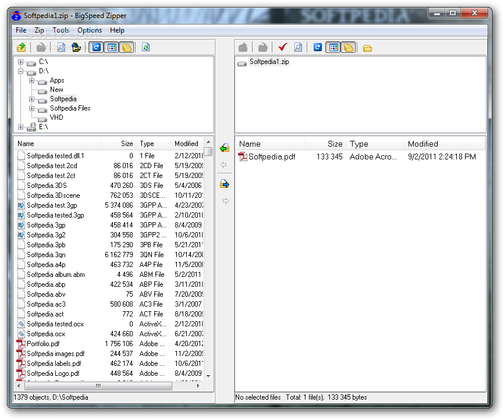This screenshot has width=504, height=420.
Task: Expand the Apps folder node
Action: (31, 80)
